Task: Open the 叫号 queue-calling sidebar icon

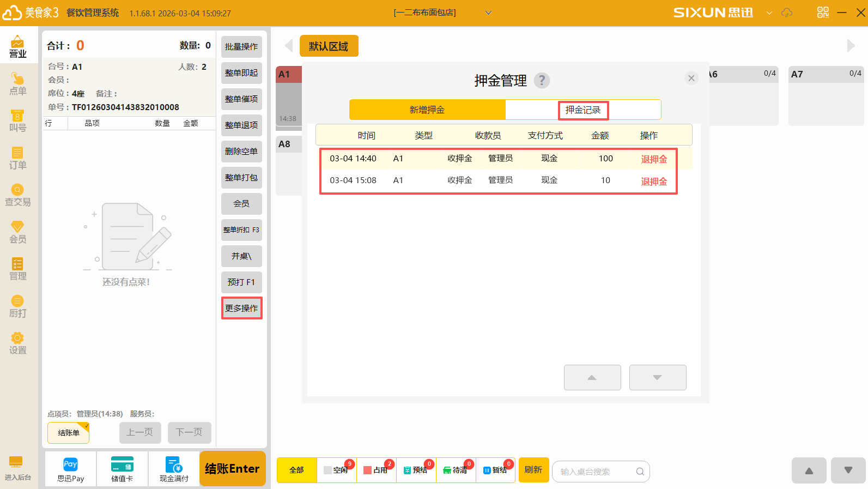Action: (x=17, y=121)
